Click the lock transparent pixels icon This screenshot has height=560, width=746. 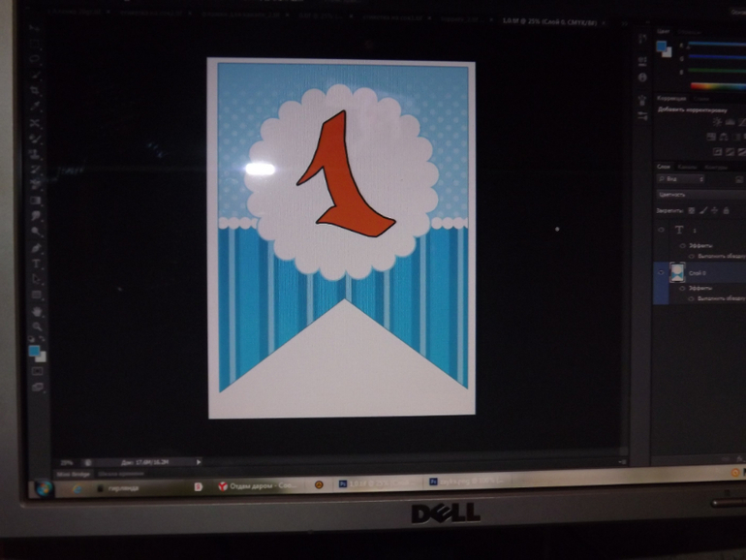[692, 209]
